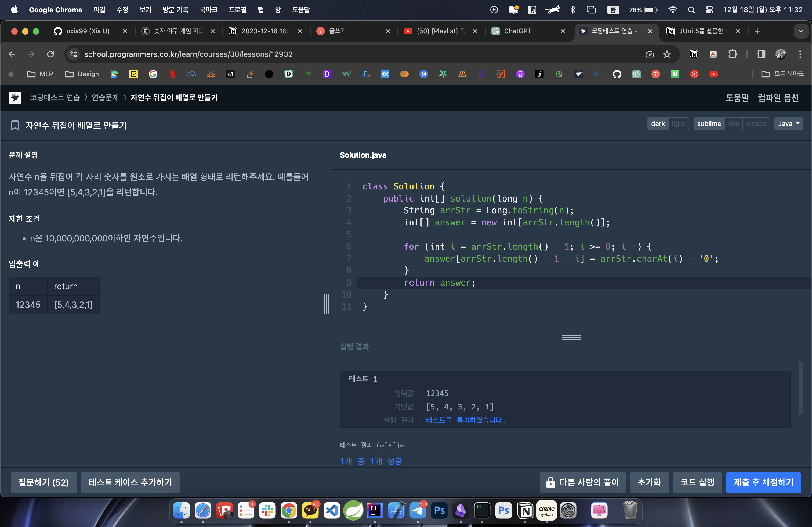The height and width of the screenshot is (527, 812).
Task: Click the 코드 실행 run button
Action: click(x=697, y=482)
